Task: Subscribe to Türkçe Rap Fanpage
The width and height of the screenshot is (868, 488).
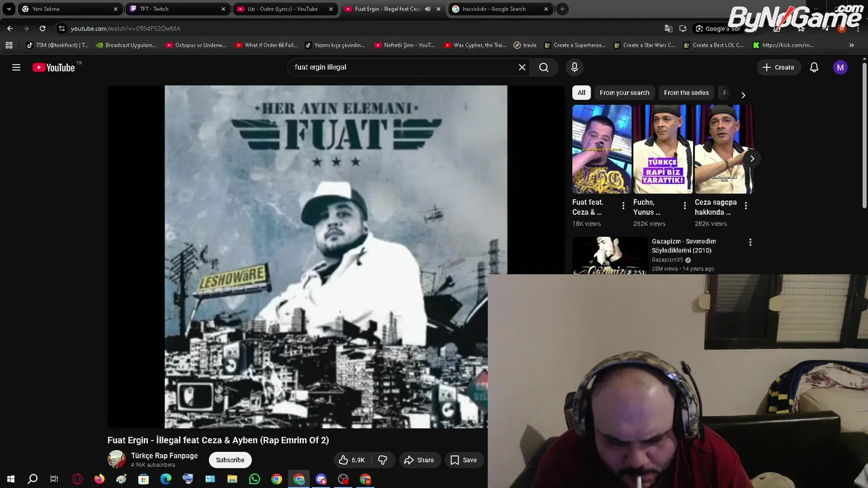Action: click(x=230, y=460)
